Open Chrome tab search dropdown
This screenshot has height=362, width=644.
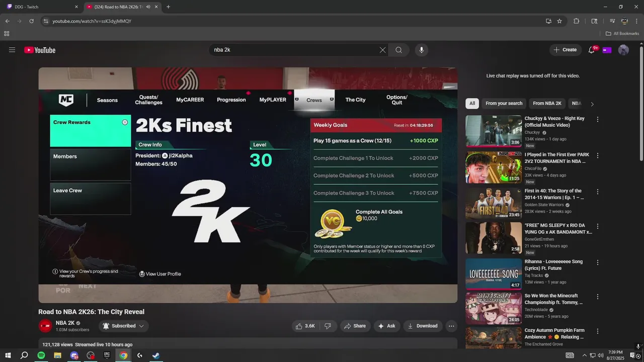[x=594, y=21]
